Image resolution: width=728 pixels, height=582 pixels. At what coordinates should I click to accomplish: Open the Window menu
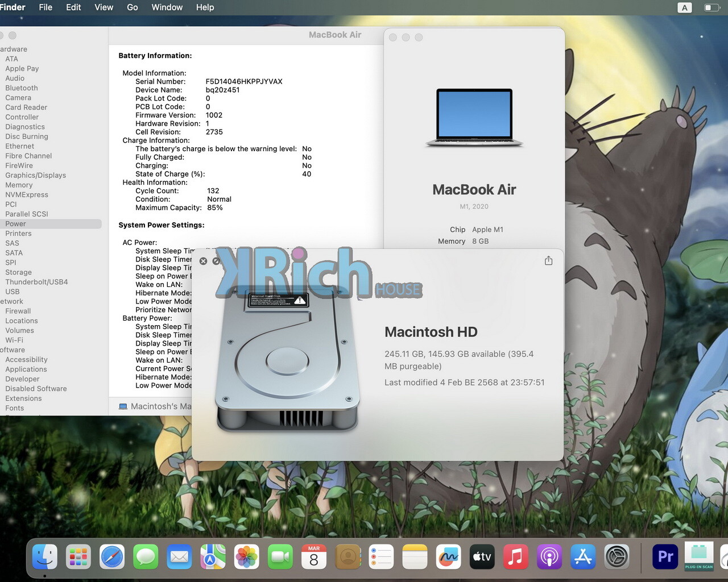(x=167, y=7)
